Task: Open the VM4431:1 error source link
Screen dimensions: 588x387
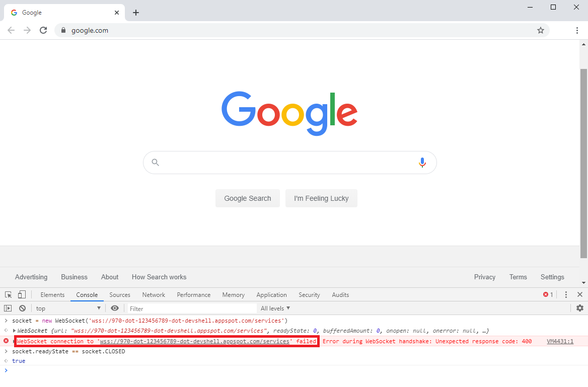Action: pyautogui.click(x=560, y=341)
